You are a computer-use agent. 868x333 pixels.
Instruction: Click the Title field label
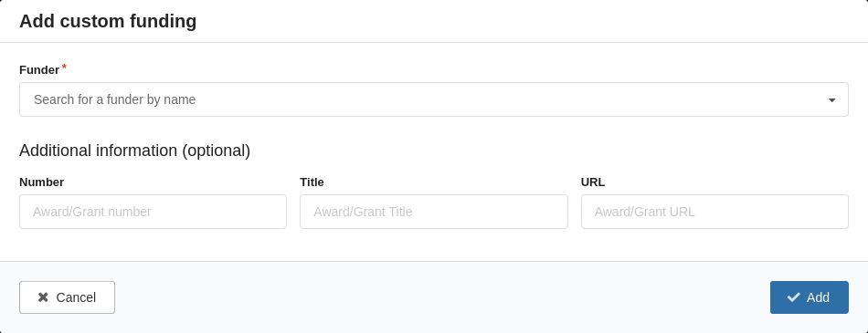tap(312, 182)
